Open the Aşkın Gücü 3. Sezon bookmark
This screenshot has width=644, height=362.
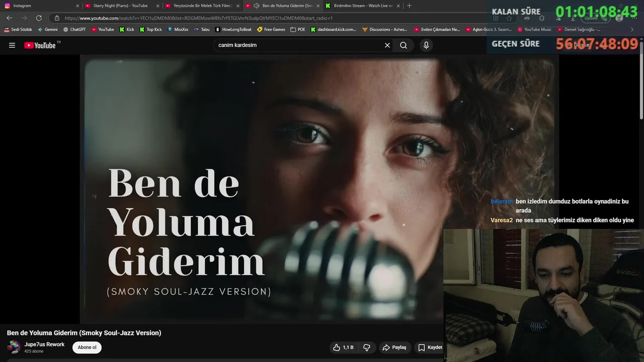point(489,30)
